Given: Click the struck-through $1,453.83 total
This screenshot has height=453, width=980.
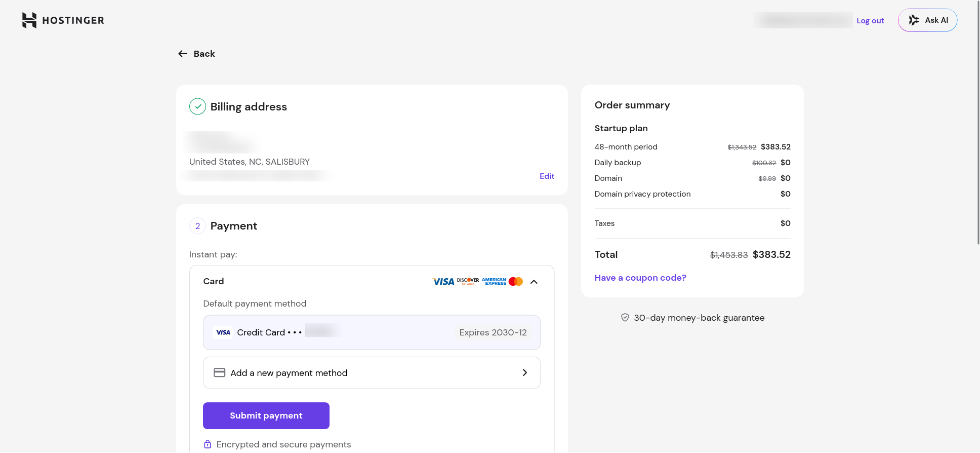Looking at the screenshot, I should (729, 255).
